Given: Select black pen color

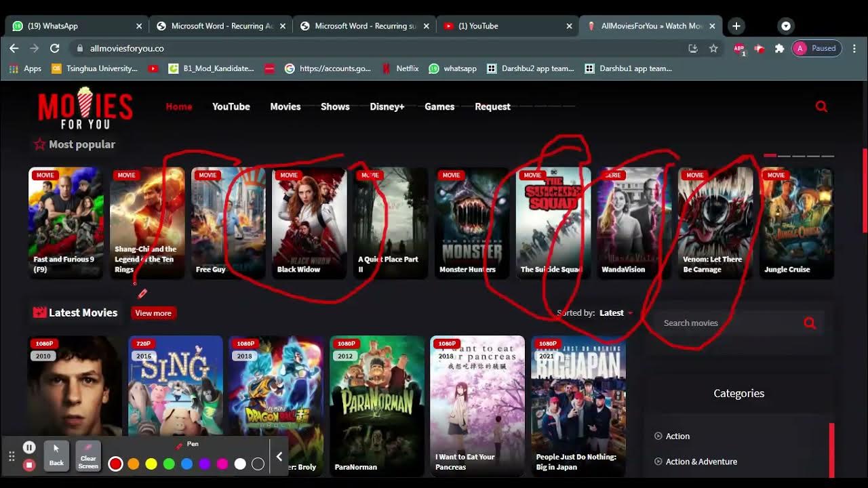Looking at the screenshot, I should tap(258, 464).
